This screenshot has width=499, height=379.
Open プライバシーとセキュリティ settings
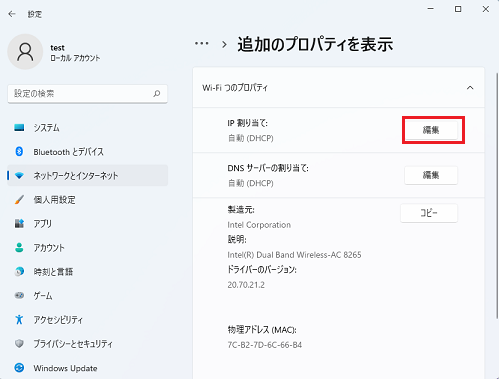pyautogui.click(x=88, y=344)
